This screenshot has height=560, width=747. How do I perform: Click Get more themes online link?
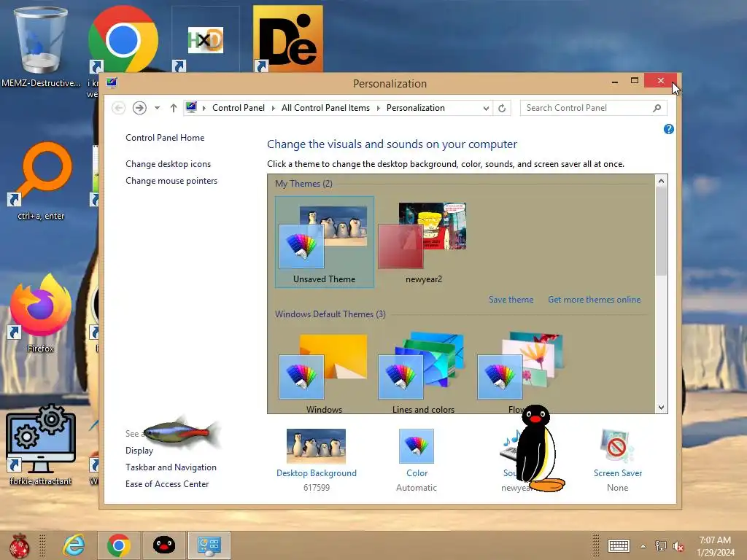(594, 300)
